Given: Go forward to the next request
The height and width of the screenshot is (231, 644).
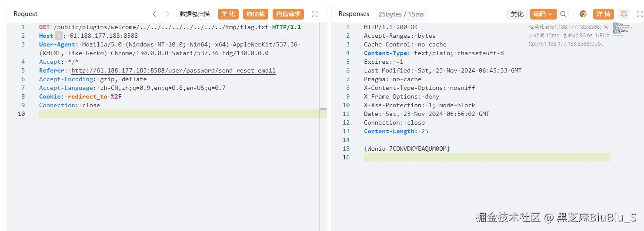Looking at the screenshot, I should (167, 14).
